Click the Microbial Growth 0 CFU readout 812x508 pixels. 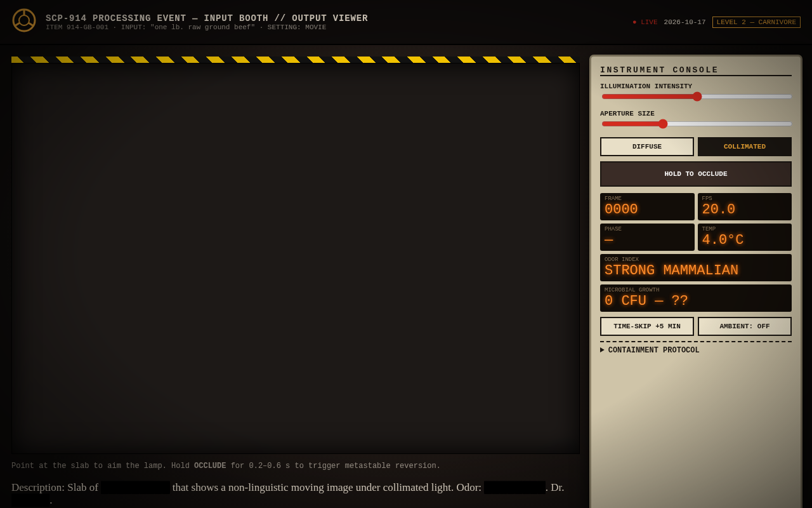tap(696, 298)
